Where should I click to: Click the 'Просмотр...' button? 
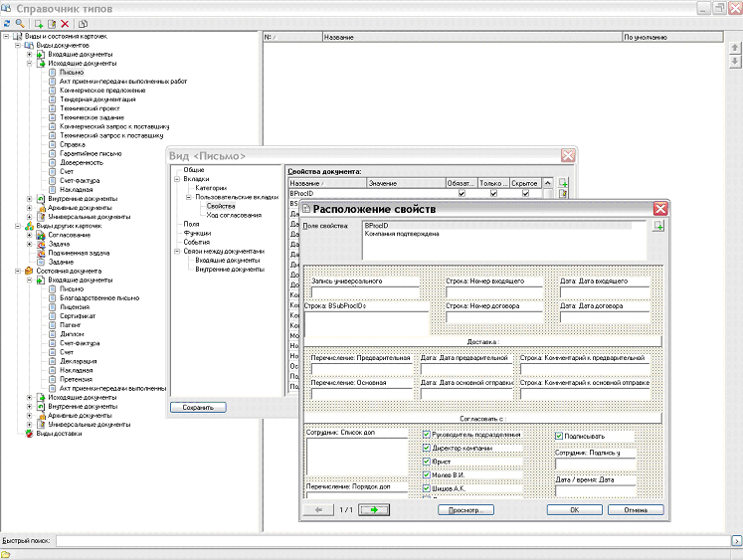pyautogui.click(x=464, y=509)
